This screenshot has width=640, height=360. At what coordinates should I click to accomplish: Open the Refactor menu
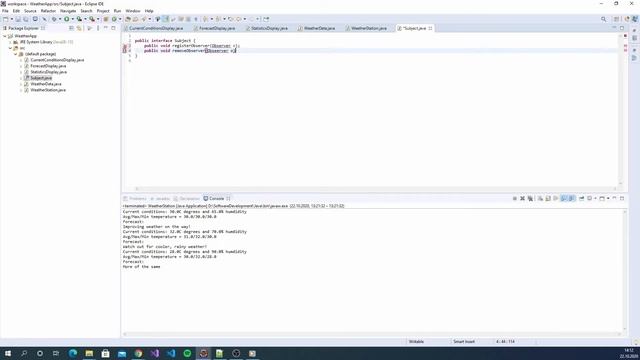coord(48,11)
